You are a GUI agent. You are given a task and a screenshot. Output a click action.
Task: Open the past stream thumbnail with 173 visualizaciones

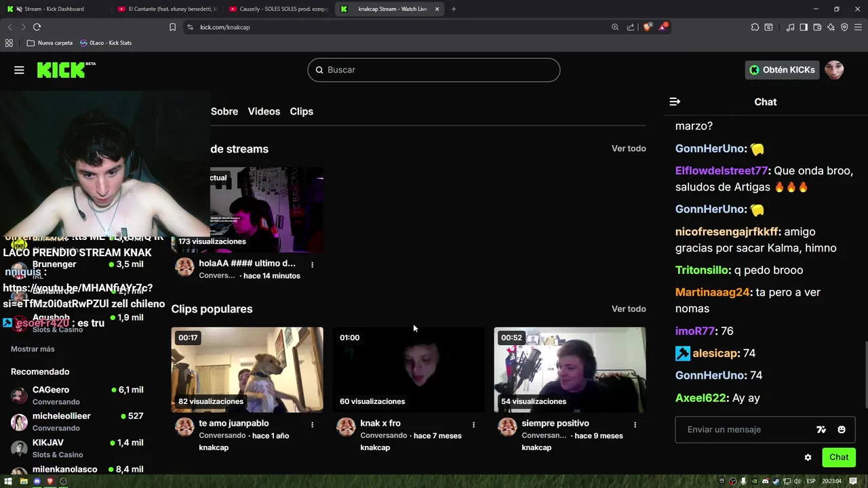coord(267,209)
